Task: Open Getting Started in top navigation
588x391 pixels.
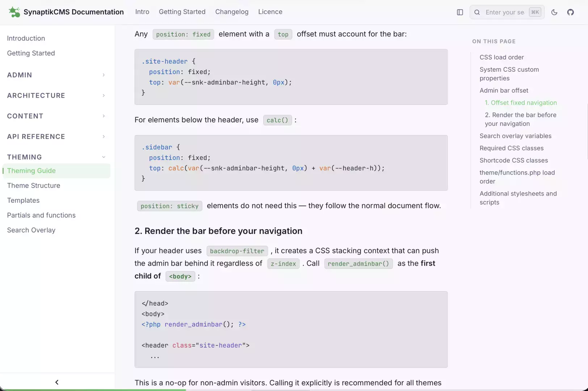Action: (x=182, y=12)
